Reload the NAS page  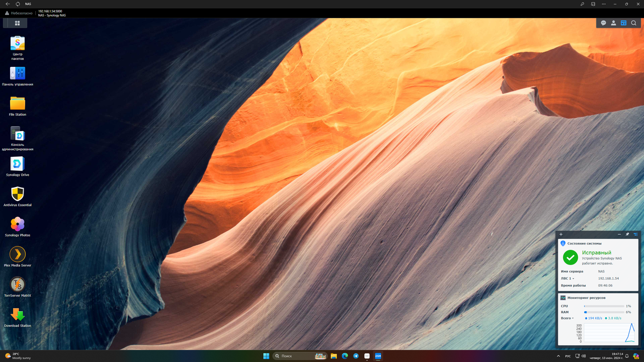18,4
